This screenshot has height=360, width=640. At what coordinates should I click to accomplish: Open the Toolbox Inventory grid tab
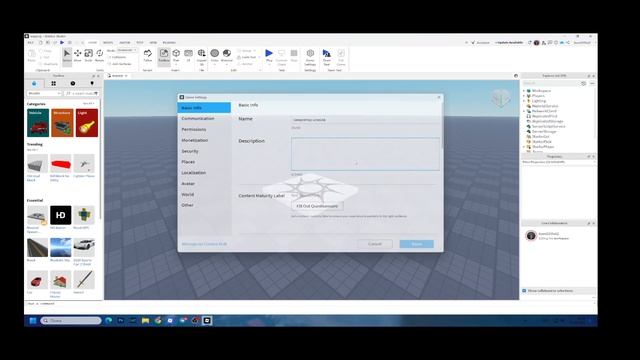pos(53,83)
